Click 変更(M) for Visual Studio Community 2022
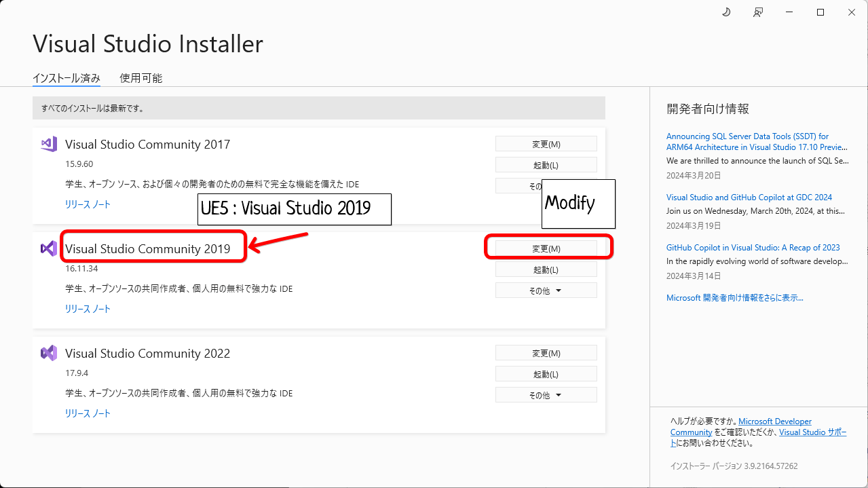Viewport: 868px width, 488px height. [x=546, y=353]
